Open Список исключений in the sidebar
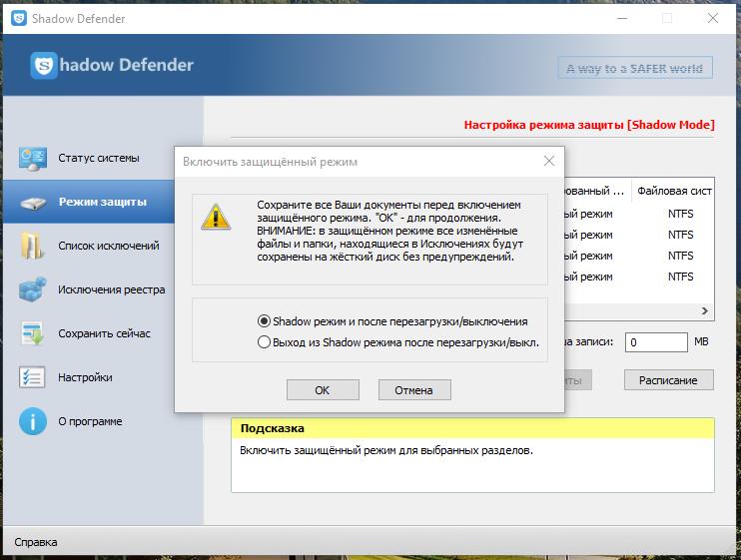The width and height of the screenshot is (741, 560). click(109, 246)
